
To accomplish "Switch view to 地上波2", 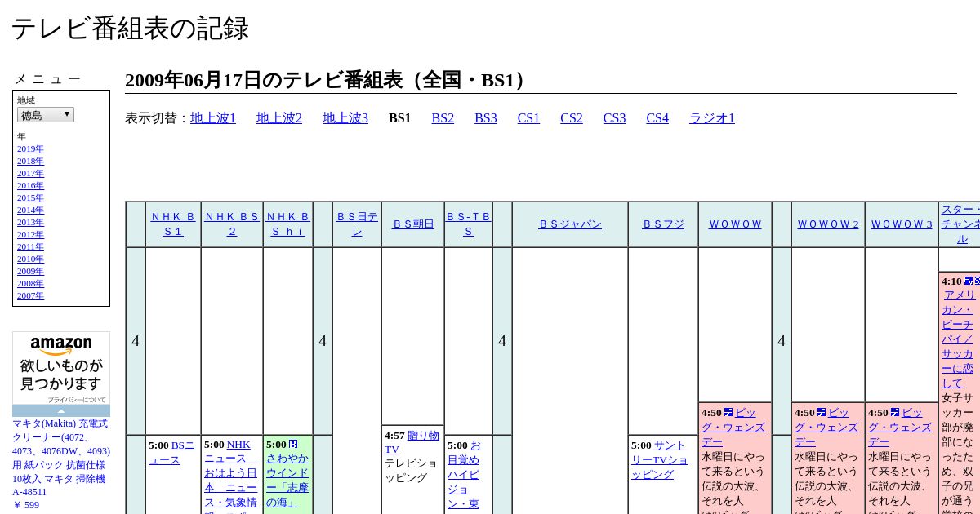I will pyautogui.click(x=279, y=118).
